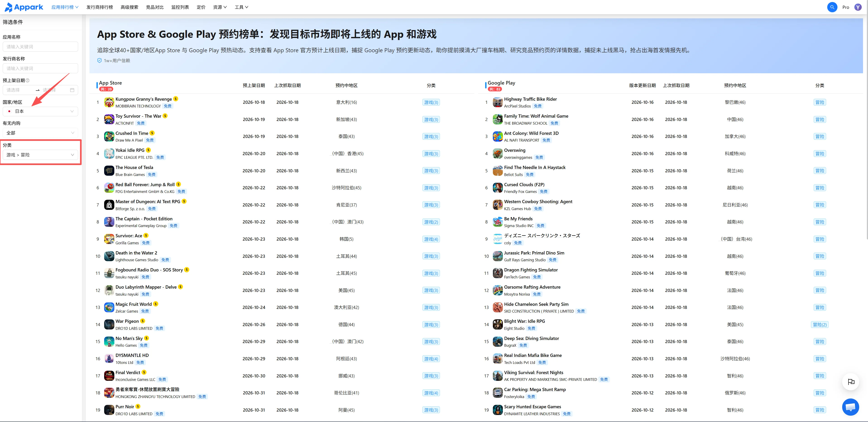Open 高级搜索 in the top navigation

tap(129, 7)
